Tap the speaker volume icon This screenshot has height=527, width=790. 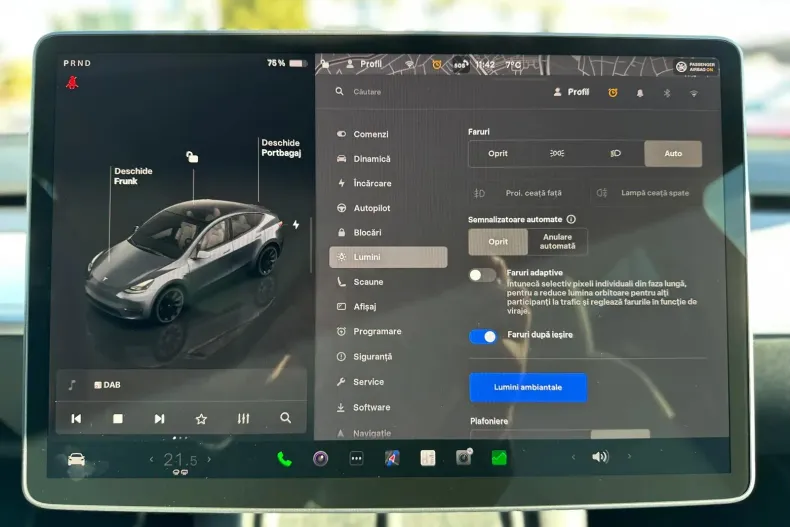(601, 457)
